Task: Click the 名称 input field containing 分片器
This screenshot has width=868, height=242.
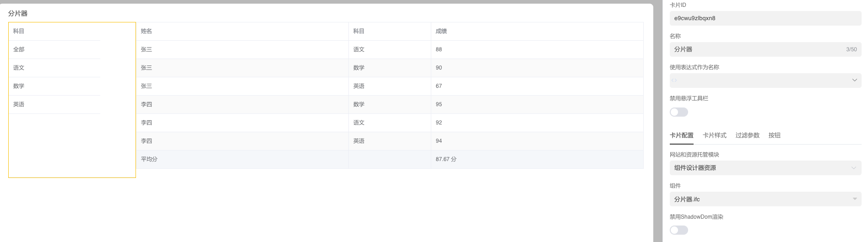Action: [755, 49]
